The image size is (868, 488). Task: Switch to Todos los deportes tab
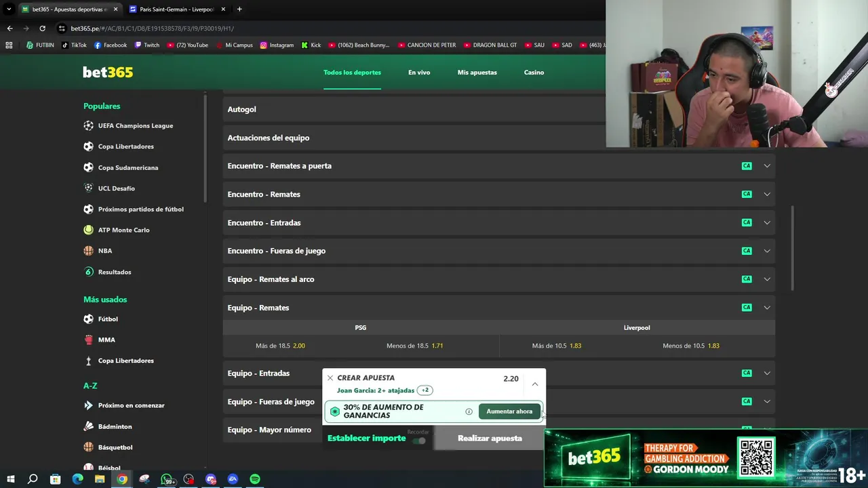click(x=352, y=73)
